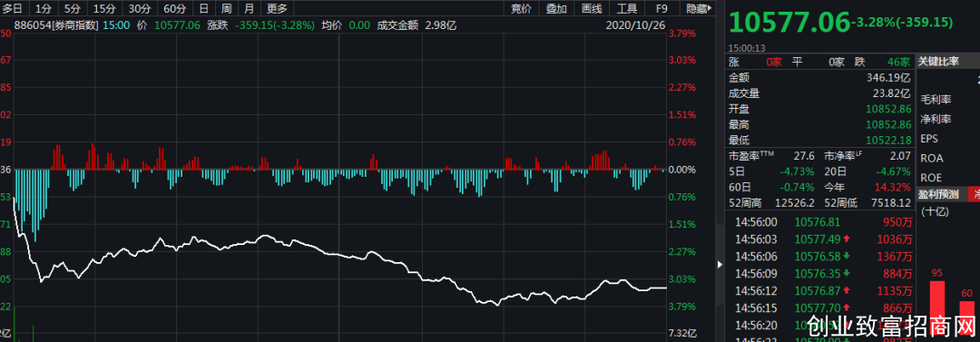980x342 pixels.
Task: Switch to daily 日 chart
Action: [204, 8]
